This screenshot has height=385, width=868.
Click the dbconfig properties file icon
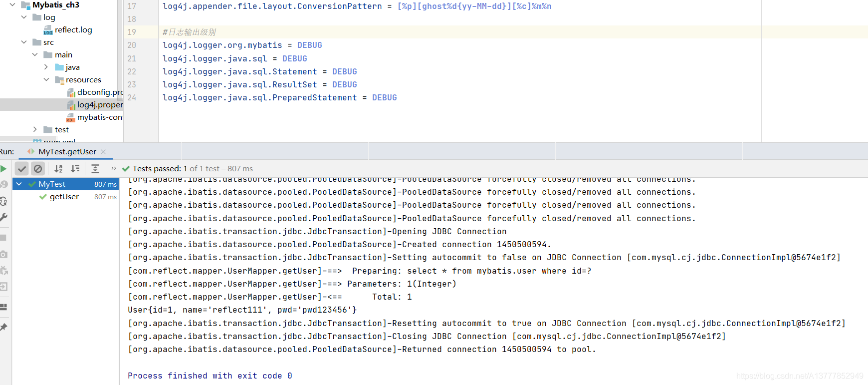click(x=71, y=92)
